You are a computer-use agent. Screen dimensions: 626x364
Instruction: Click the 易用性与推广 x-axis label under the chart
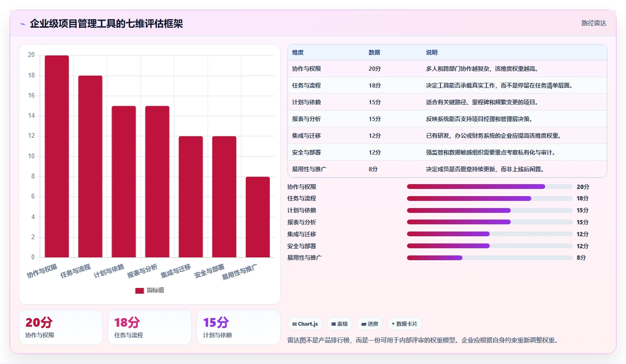click(240, 272)
